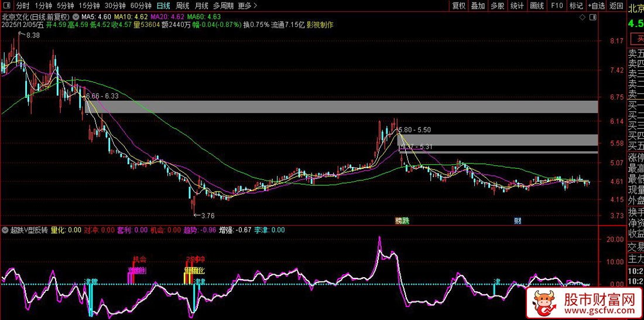Image resolution: width=644 pixels, height=320 pixels.
Task: Toggle the right side panel icon
Action: [592, 17]
